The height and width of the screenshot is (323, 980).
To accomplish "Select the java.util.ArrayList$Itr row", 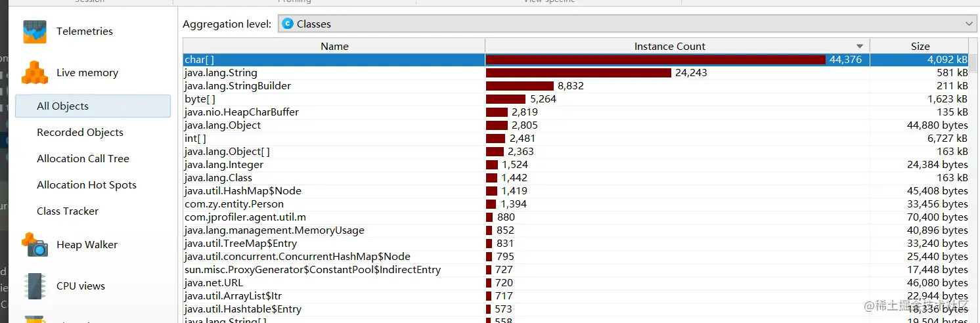I will (577, 296).
